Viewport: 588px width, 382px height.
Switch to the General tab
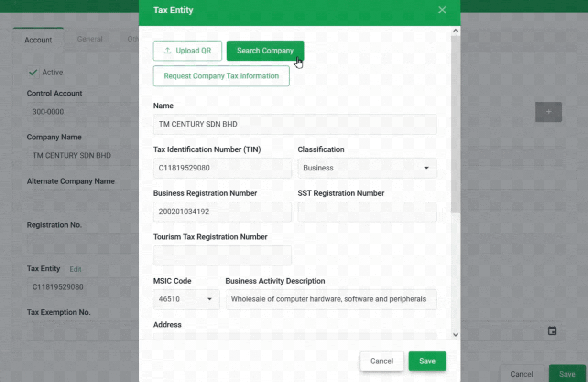[x=89, y=39]
